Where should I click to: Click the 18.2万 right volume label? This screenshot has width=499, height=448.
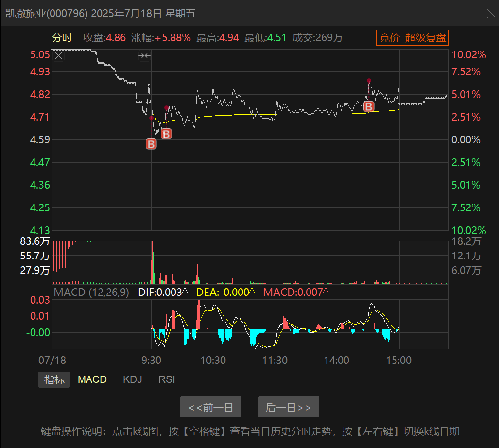(466, 241)
